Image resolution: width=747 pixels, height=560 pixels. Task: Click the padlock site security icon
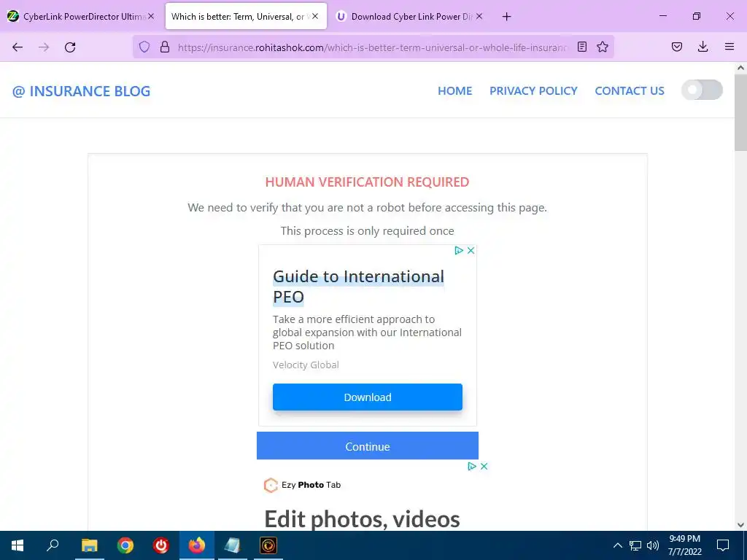165,47
